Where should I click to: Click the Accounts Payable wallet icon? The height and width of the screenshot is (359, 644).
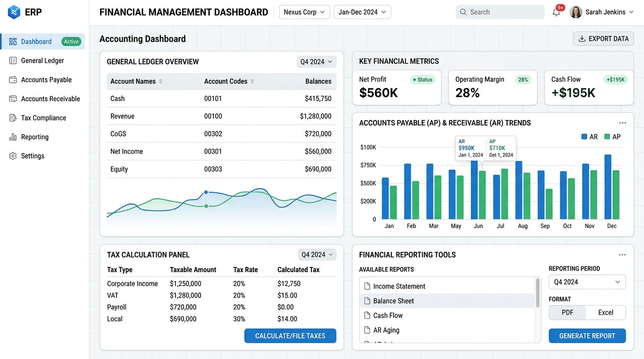[13, 80]
